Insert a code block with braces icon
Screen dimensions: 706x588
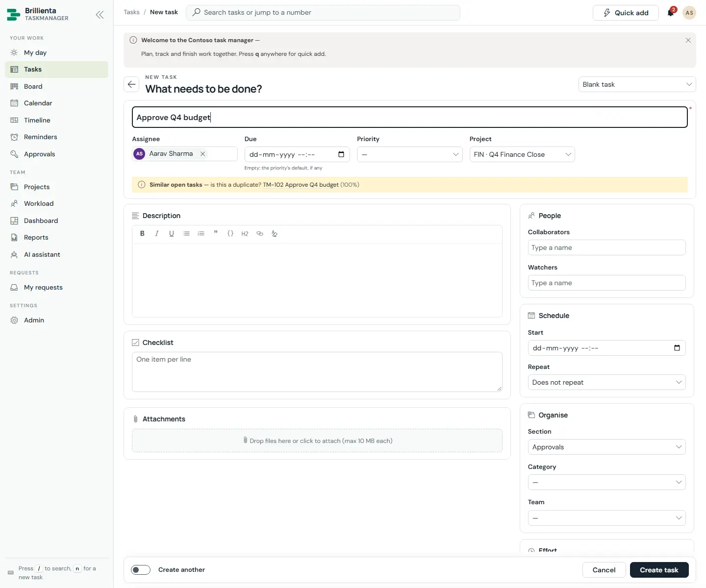click(x=230, y=234)
